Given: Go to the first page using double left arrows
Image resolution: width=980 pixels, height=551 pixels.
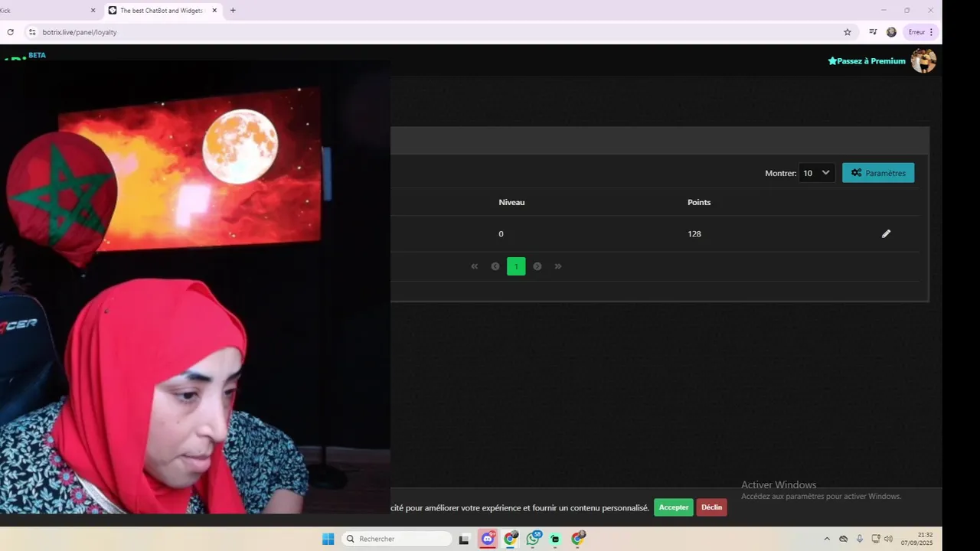Looking at the screenshot, I should [475, 266].
